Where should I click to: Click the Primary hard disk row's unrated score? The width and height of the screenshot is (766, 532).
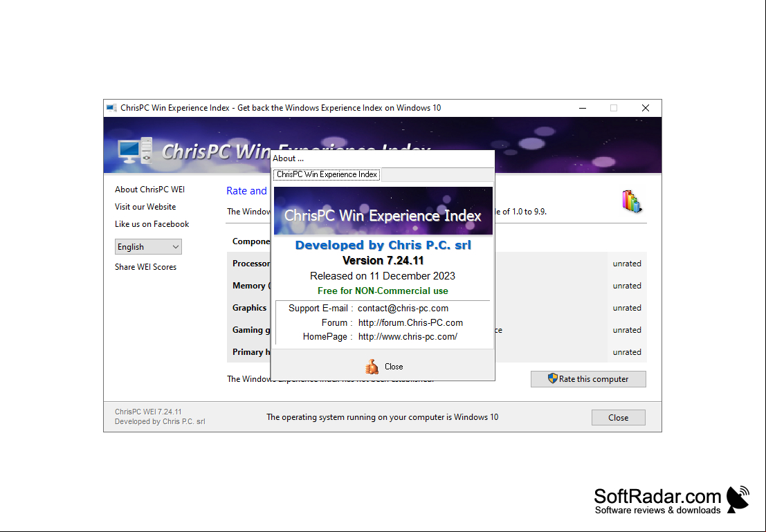tap(627, 352)
